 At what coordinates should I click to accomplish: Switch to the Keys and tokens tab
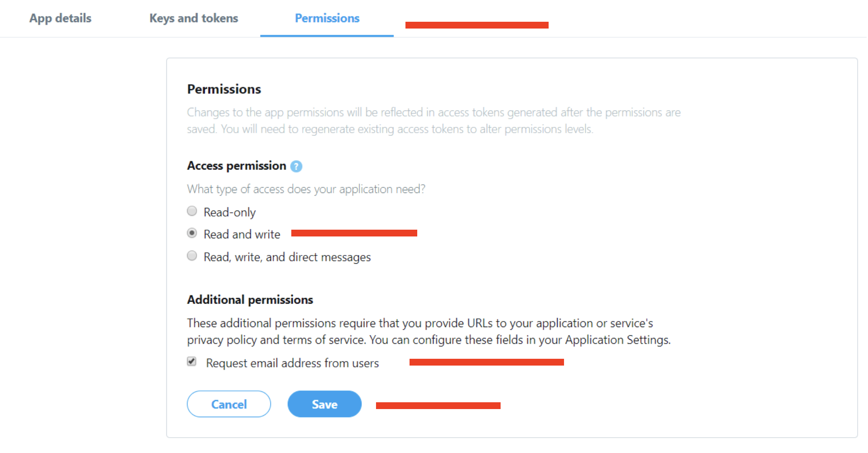[193, 18]
